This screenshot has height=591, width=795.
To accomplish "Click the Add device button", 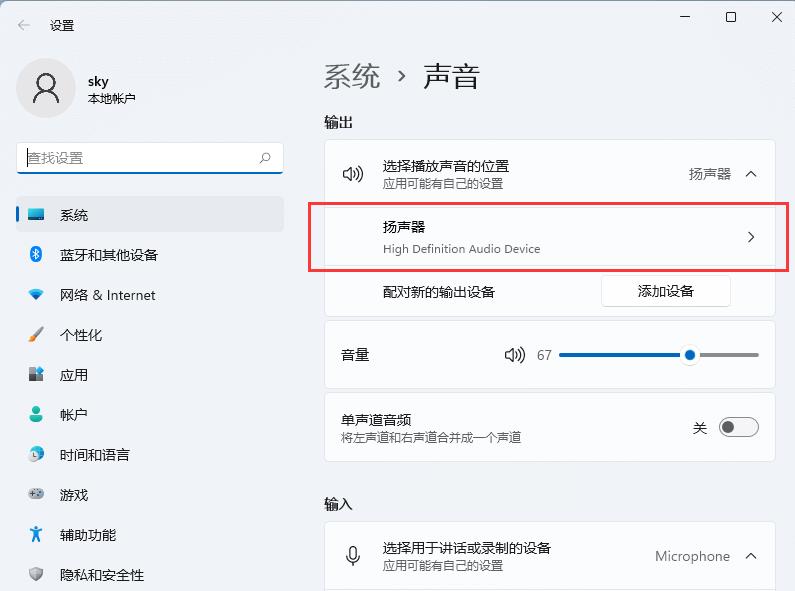I will tap(665, 291).
